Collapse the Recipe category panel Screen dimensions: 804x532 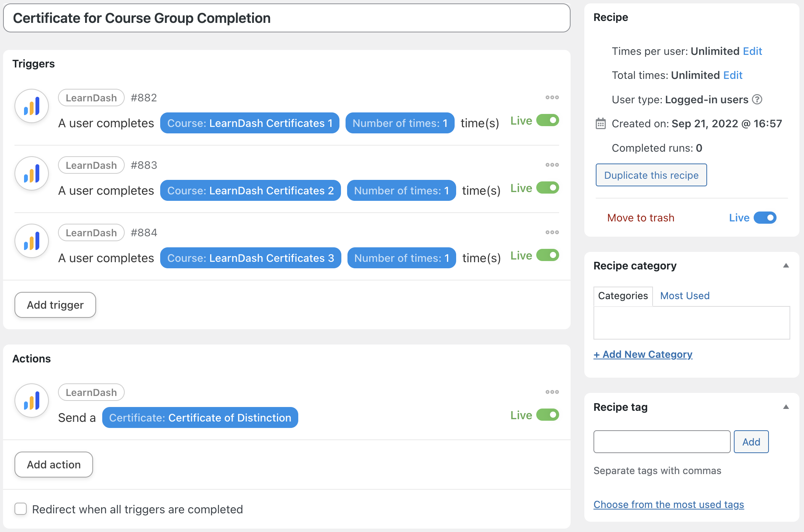(x=786, y=266)
